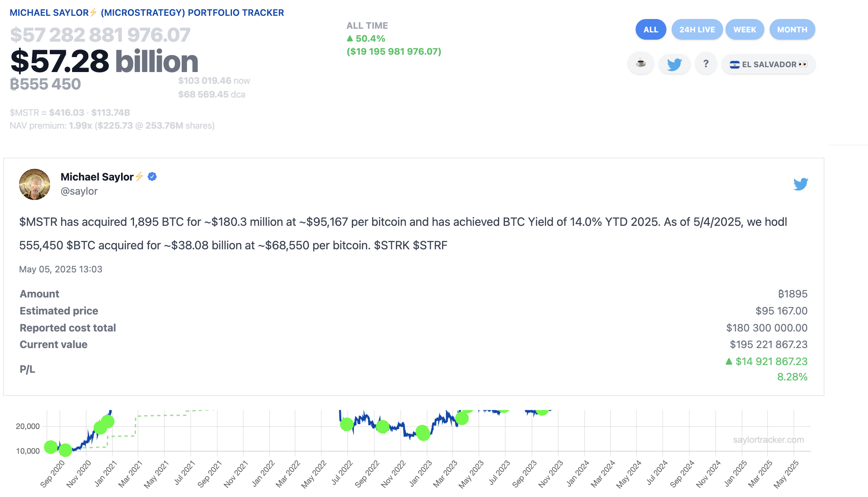Click the ₿555 450 holdings figure
This screenshot has height=497, width=868.
pyautogui.click(x=45, y=84)
